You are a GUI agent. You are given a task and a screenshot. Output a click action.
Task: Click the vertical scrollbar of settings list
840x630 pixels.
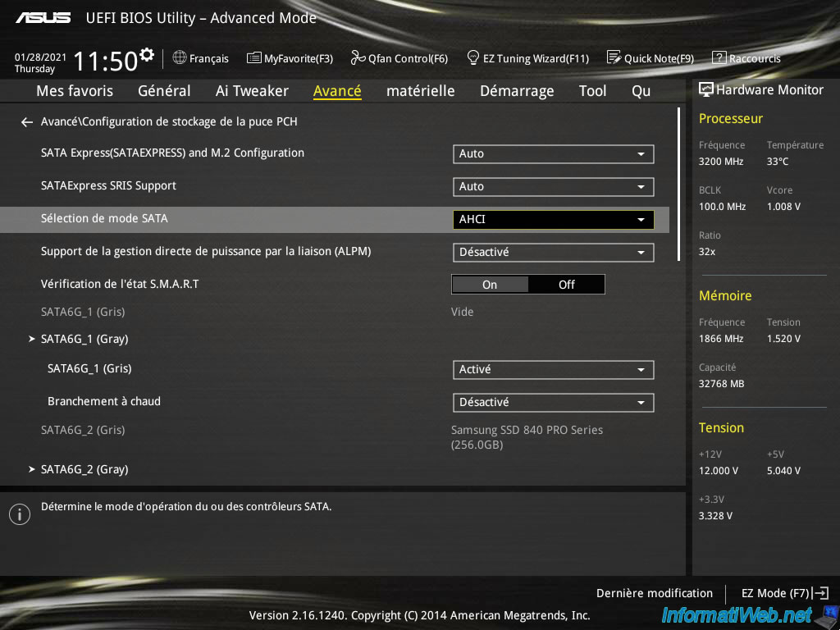[x=678, y=185]
